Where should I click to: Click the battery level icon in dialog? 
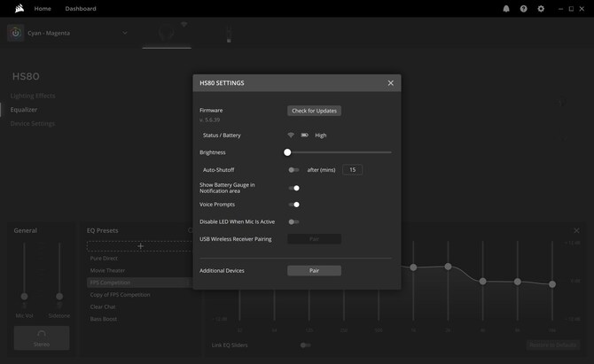305,136
